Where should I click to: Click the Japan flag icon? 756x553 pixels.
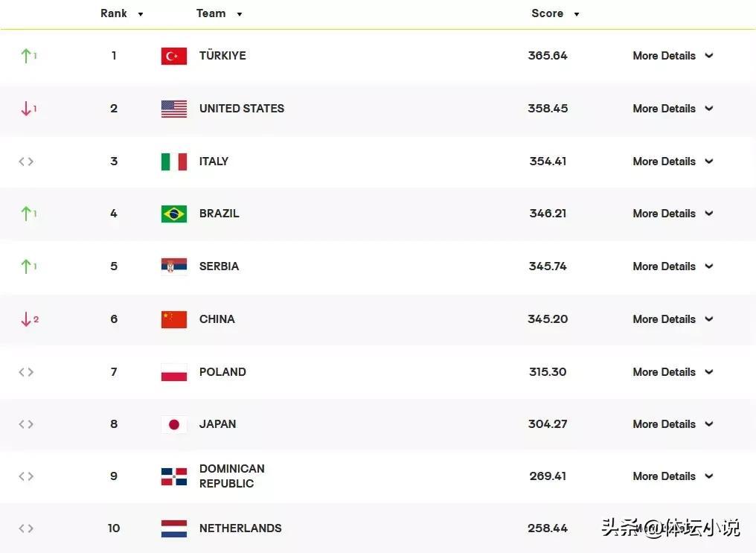coord(173,424)
